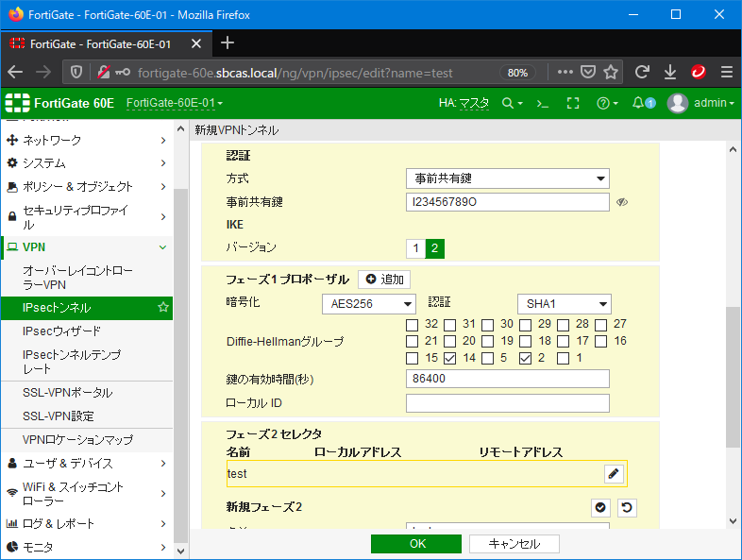Toggle pre-shared key visibility eye icon
742x560 pixels.
coord(622,202)
